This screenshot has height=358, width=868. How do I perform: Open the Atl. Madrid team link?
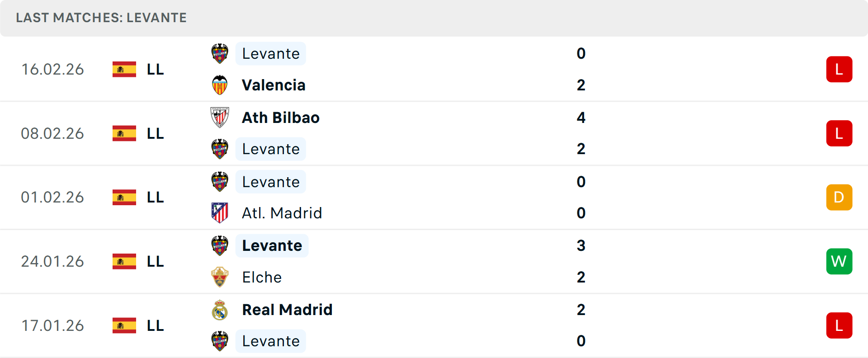point(282,213)
